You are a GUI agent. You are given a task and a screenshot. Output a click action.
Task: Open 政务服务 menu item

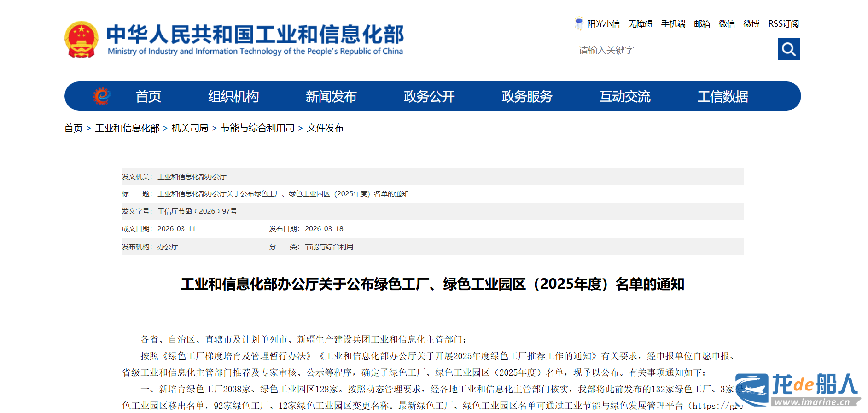[x=527, y=97]
